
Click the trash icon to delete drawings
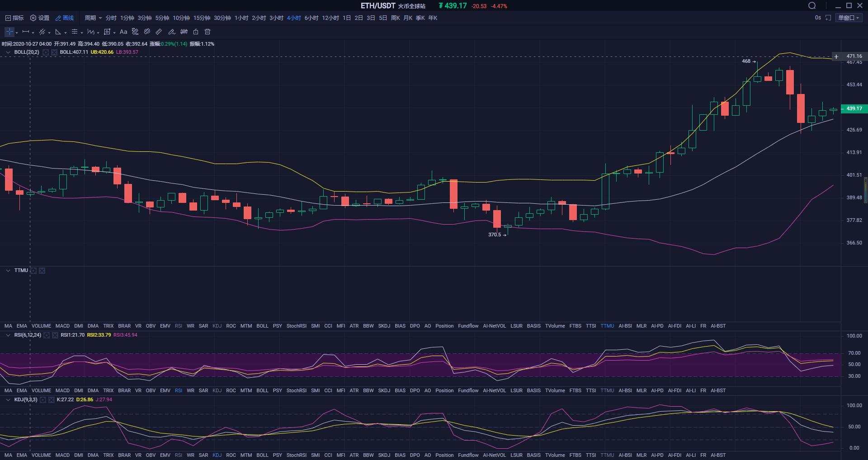[208, 32]
